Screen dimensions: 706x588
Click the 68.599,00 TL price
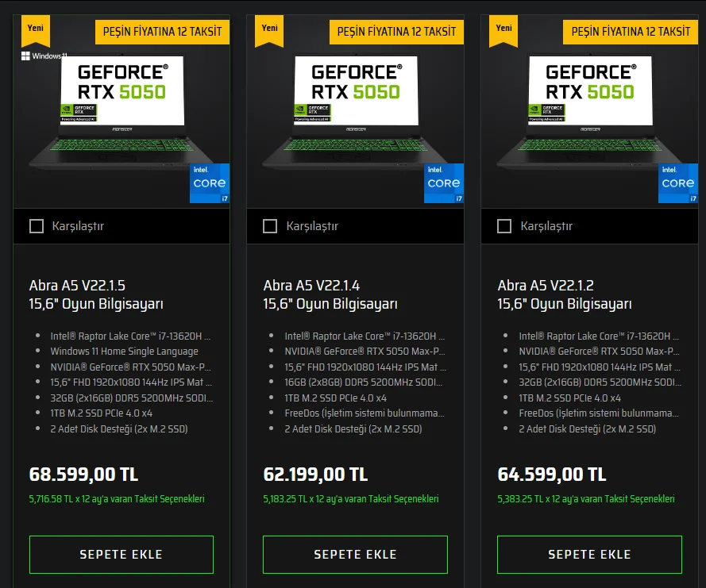[83, 475]
